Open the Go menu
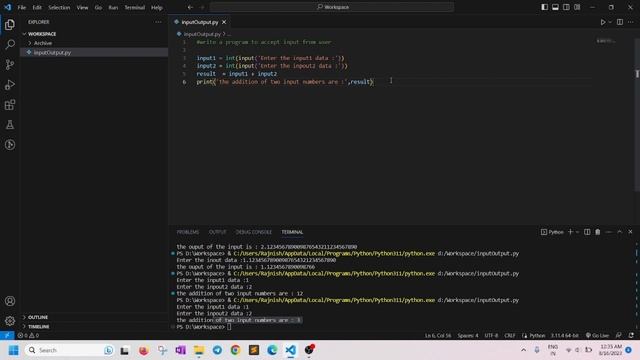 pyautogui.click(x=98, y=7)
